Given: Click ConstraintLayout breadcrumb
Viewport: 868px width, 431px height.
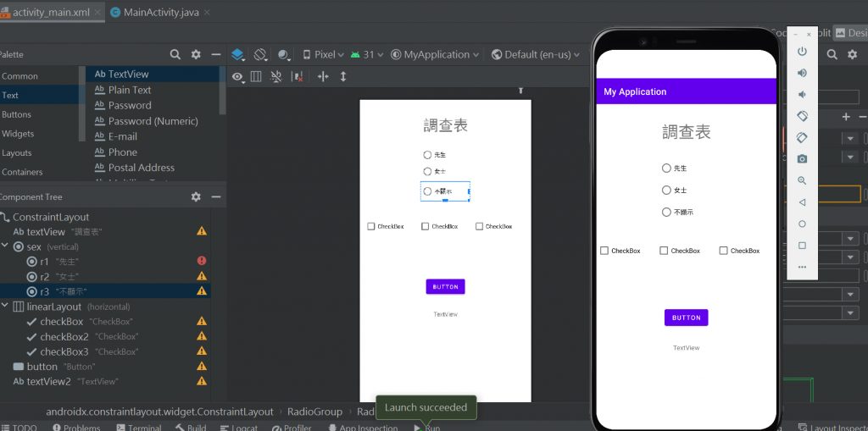Looking at the screenshot, I should [160, 412].
